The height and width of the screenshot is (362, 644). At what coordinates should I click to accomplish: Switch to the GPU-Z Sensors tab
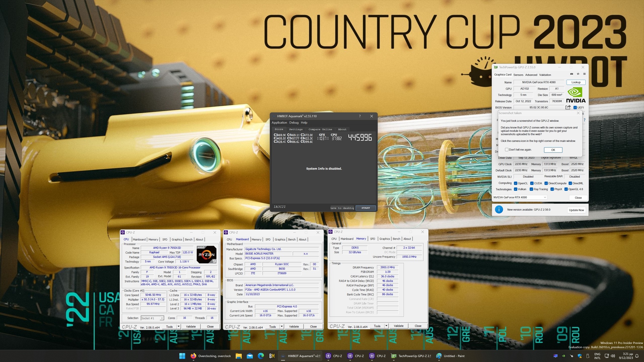click(518, 75)
